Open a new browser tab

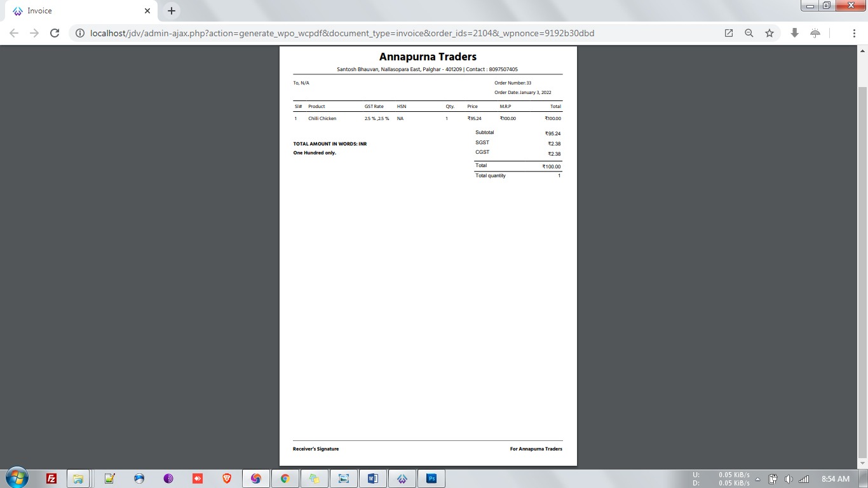(171, 11)
